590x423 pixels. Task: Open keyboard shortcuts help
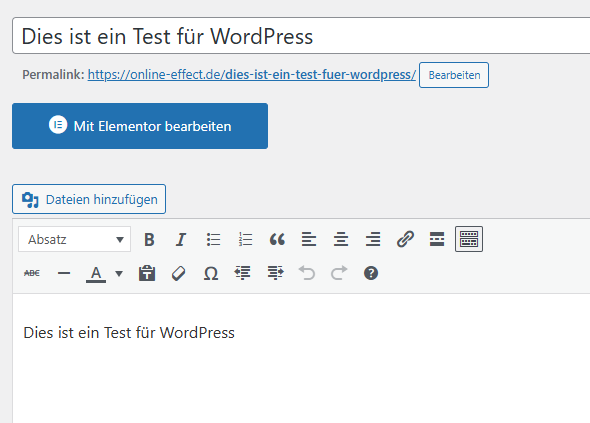coord(371,273)
